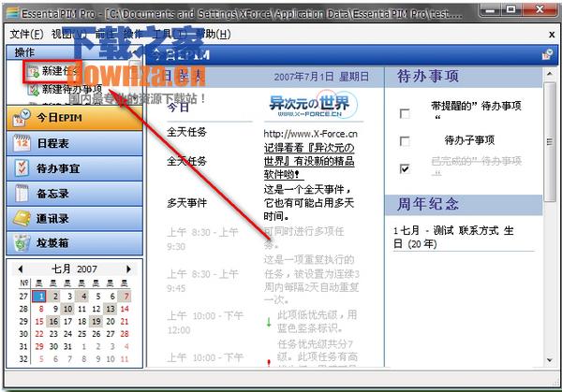562x392 pixels.
Task: Select the 上午 8:30 - 上午 9:45 entry
Action: coord(202,281)
